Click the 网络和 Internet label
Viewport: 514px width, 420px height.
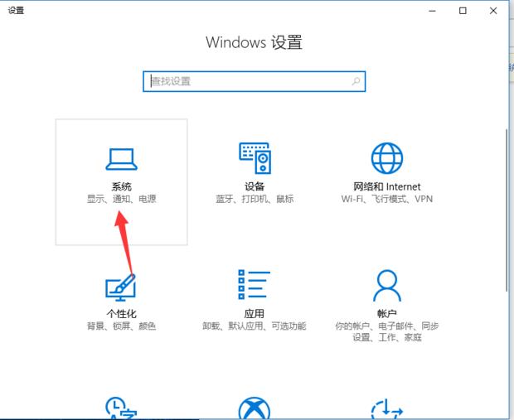point(387,186)
